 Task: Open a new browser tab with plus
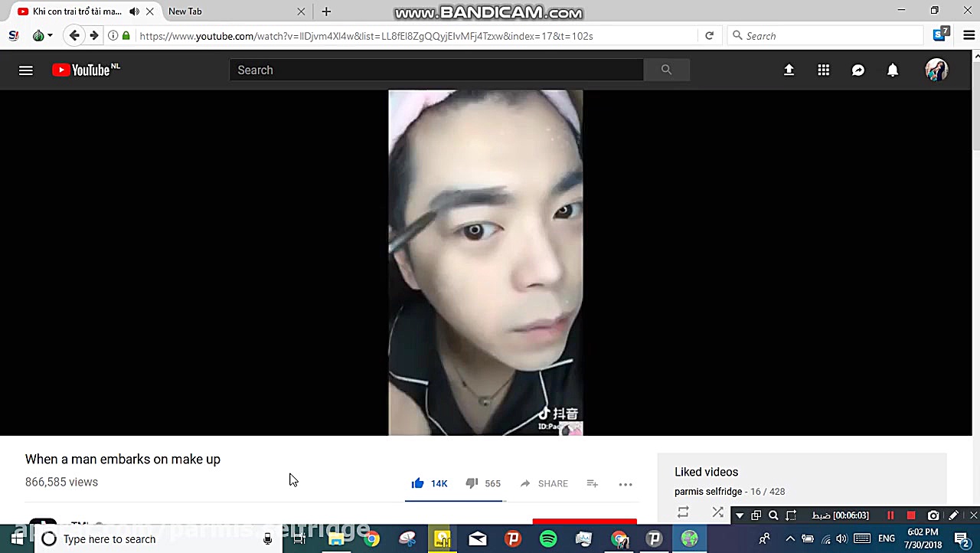point(326,11)
